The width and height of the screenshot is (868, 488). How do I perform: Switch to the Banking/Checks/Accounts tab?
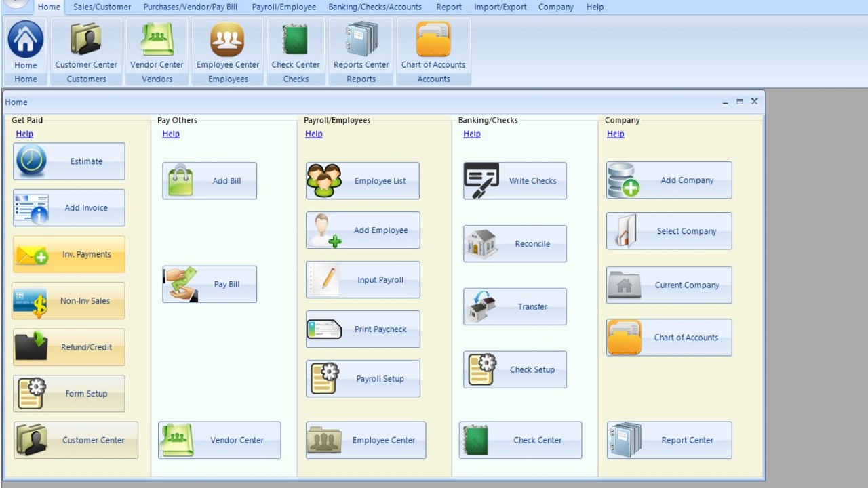pos(374,7)
